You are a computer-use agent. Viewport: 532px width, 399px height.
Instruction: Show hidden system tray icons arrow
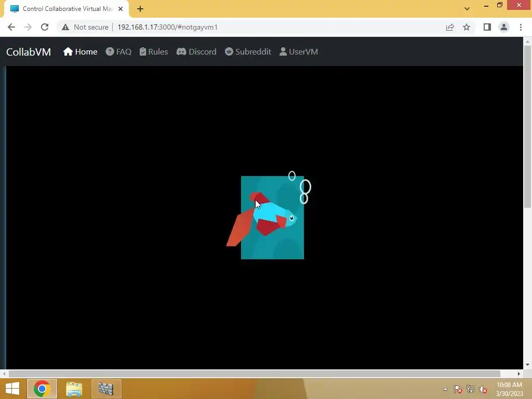tap(445, 389)
